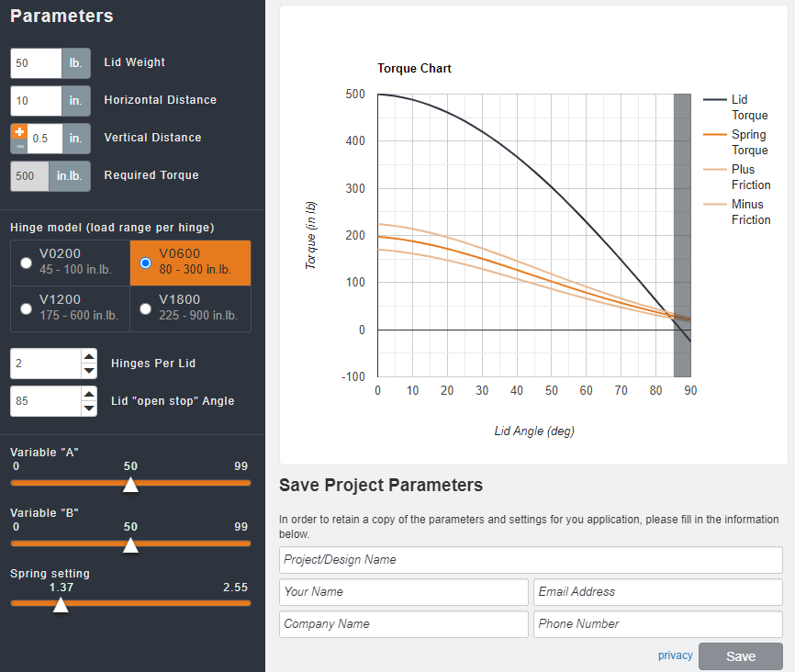Click the Variable A slider handle

[130, 485]
